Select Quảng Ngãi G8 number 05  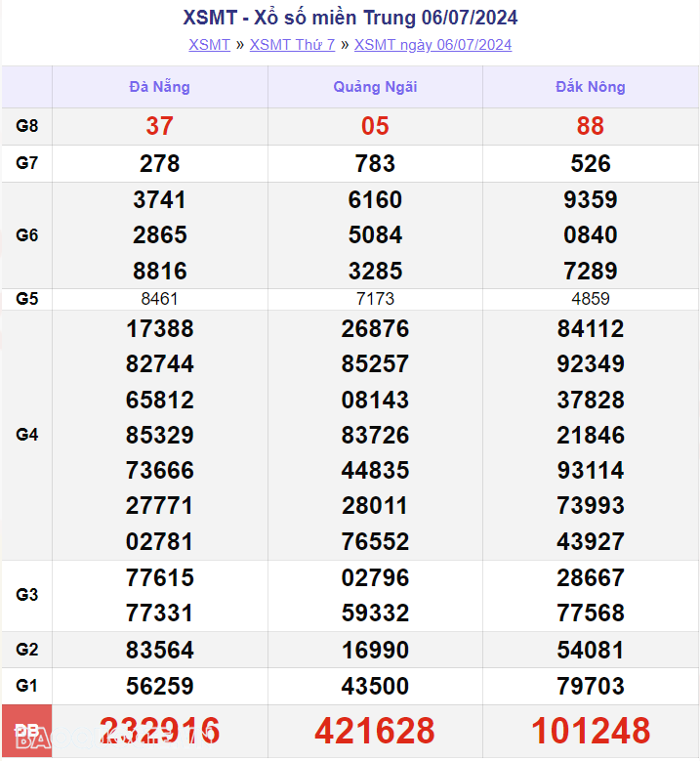click(x=375, y=126)
